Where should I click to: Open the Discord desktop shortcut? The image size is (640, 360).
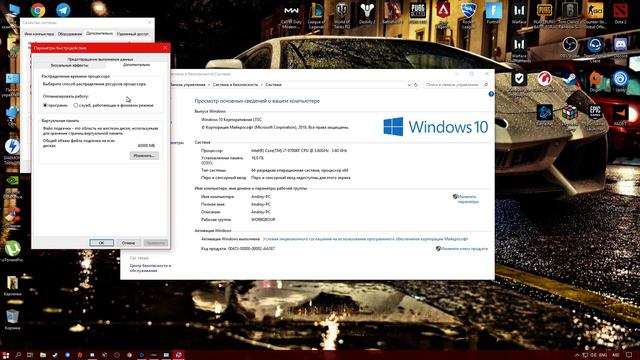[x=620, y=46]
